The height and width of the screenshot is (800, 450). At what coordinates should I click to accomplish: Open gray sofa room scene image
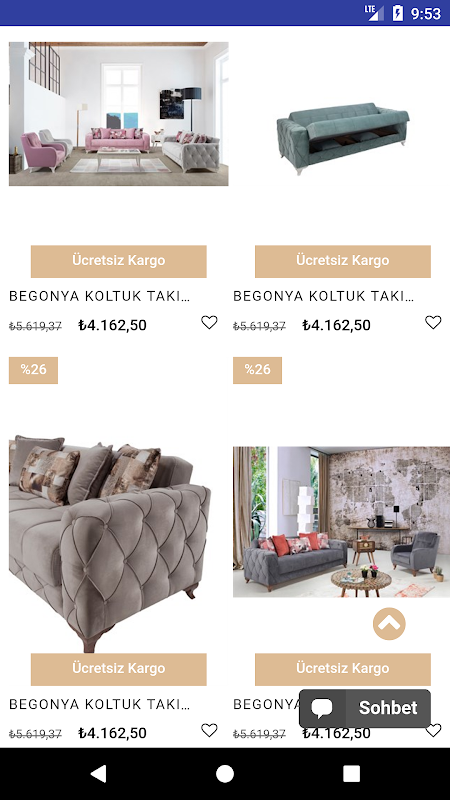click(341, 522)
